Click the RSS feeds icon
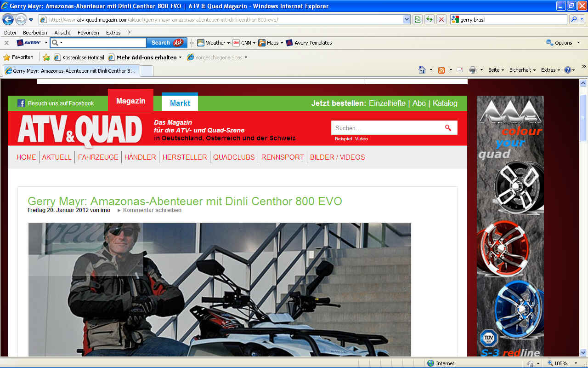This screenshot has height=368, width=588. [x=441, y=70]
